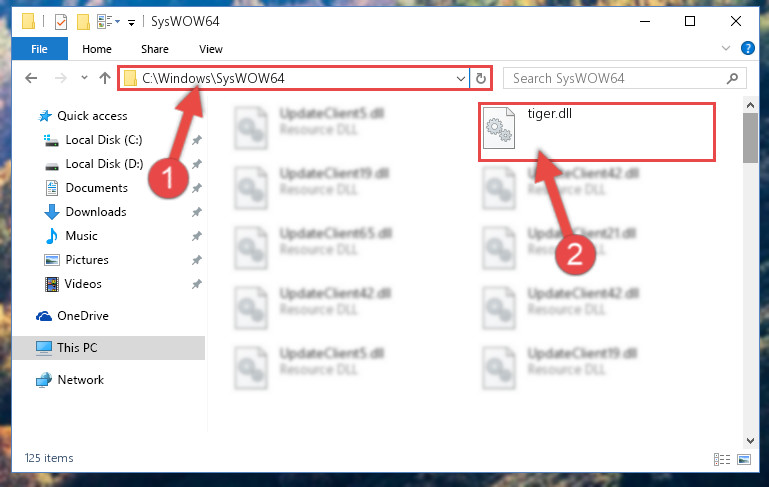Navigate up one folder level arrow
Image resolution: width=769 pixels, height=487 pixels.
click(104, 78)
